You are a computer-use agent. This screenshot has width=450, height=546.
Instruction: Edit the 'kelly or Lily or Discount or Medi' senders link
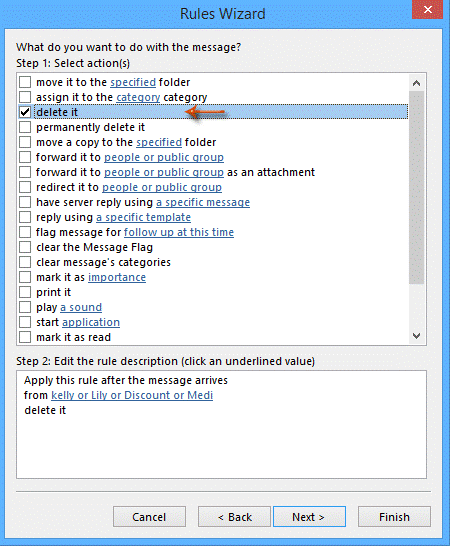pyautogui.click(x=132, y=395)
